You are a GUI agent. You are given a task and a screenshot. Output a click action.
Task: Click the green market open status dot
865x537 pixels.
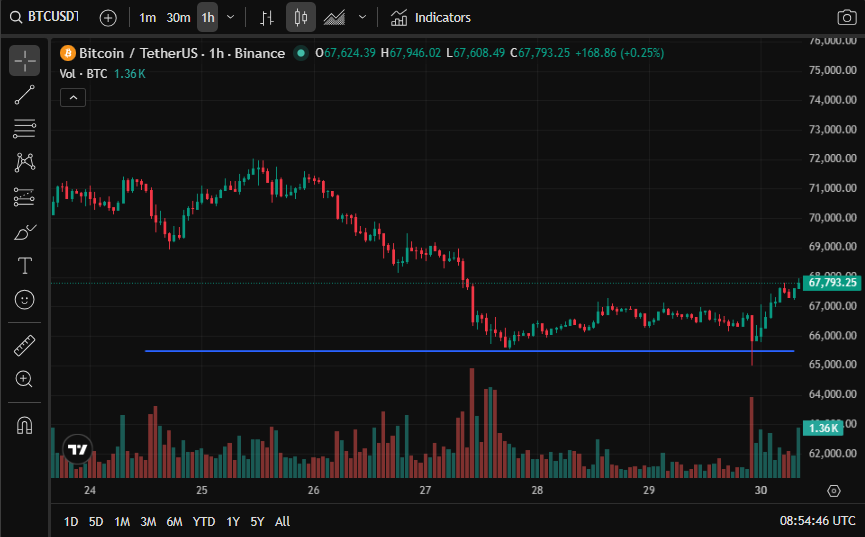click(301, 53)
